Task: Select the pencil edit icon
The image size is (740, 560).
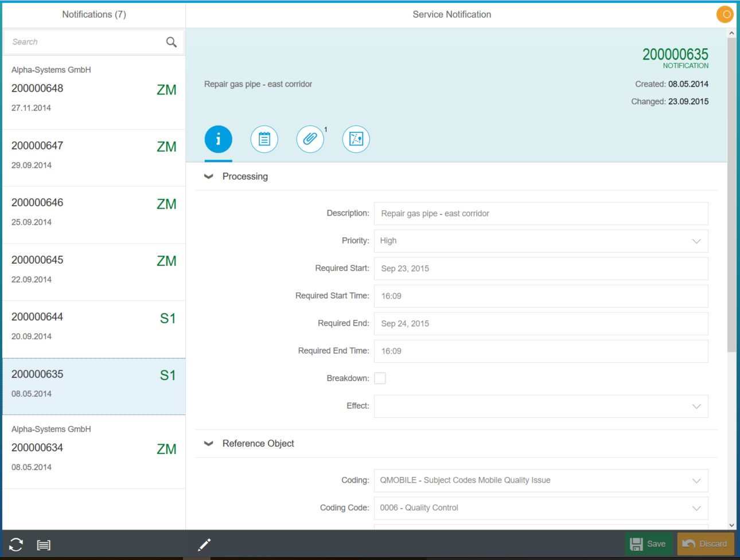Action: 204,545
